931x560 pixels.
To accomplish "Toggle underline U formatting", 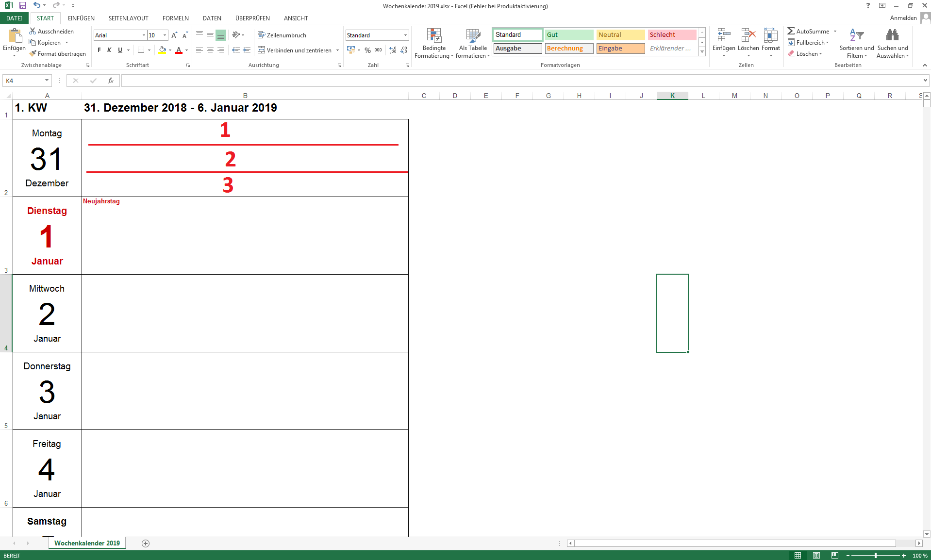I will coord(120,50).
